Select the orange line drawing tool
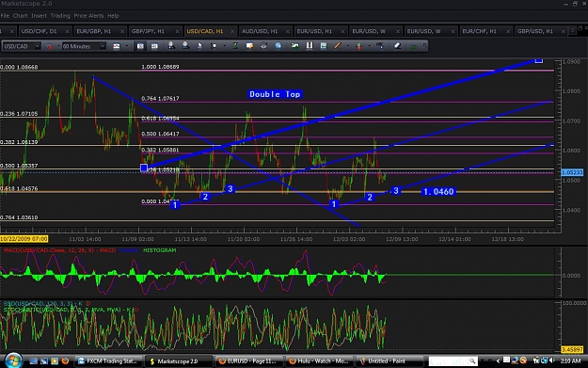 tap(338, 46)
